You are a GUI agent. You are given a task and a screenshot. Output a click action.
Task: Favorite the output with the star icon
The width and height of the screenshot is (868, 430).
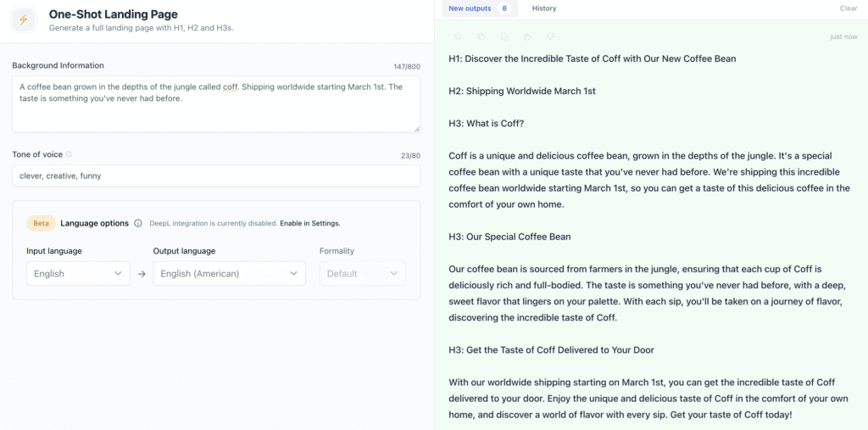[x=458, y=36]
